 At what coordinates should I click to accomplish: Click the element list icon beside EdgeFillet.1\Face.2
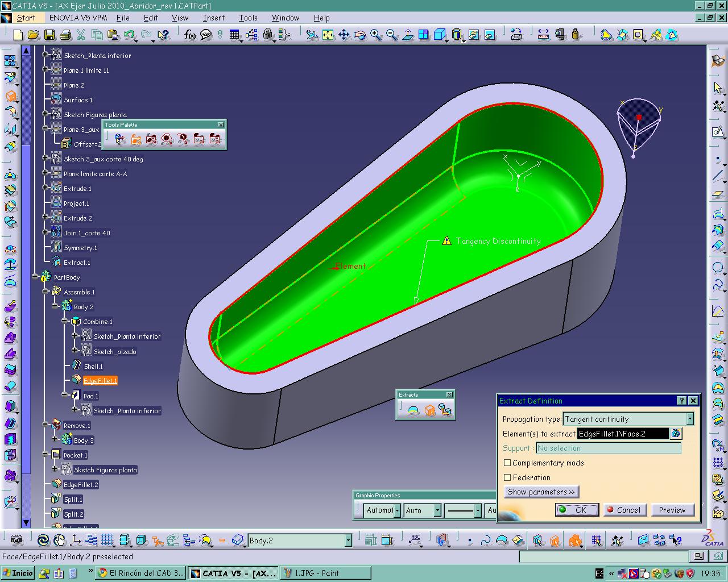click(x=676, y=434)
